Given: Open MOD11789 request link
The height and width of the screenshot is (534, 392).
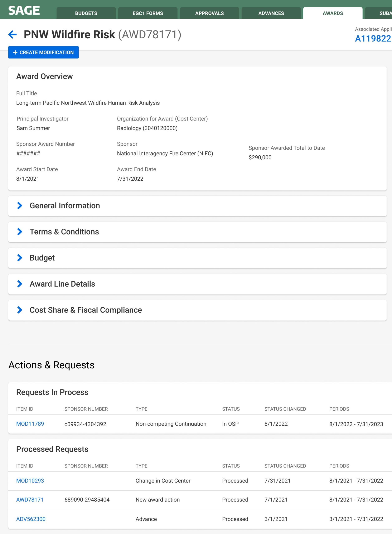Looking at the screenshot, I should (30, 424).
